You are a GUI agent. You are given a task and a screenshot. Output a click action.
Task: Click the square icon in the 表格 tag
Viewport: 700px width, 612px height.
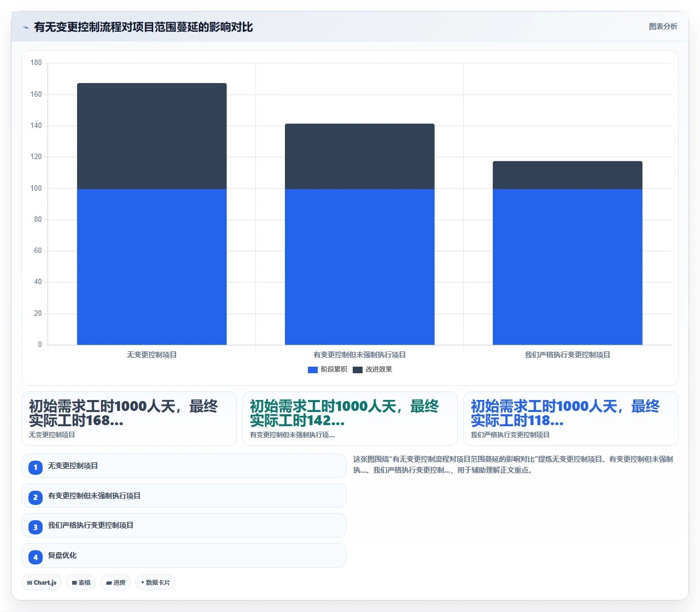coord(74,583)
